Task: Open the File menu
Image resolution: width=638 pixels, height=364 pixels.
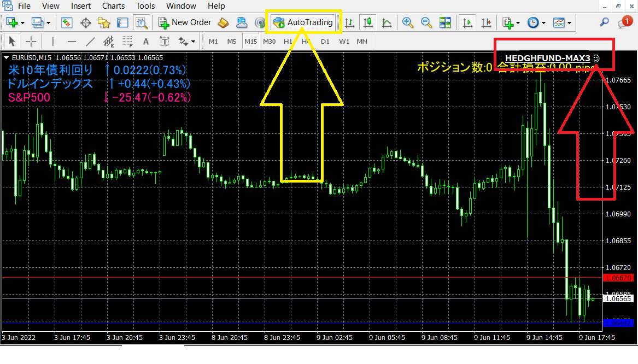Action: click(x=24, y=6)
